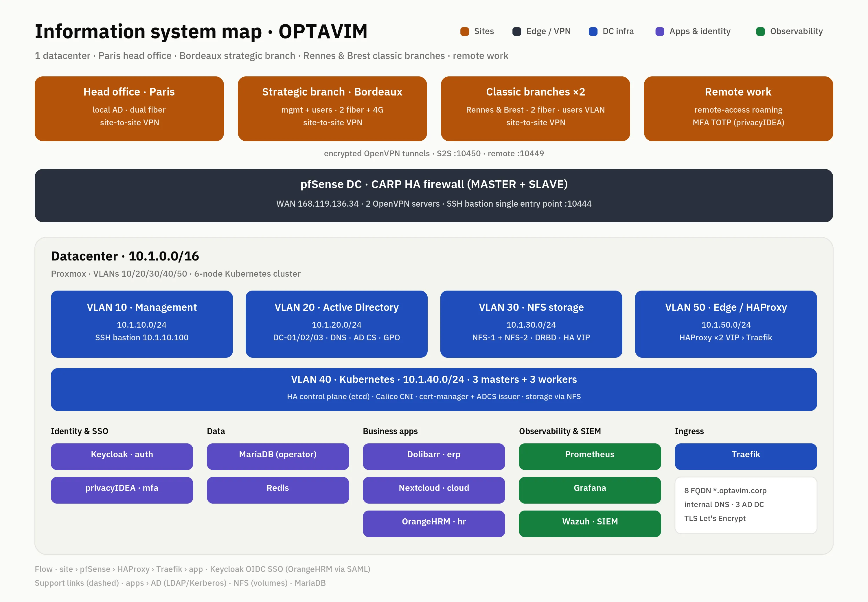The height and width of the screenshot is (602, 868).
Task: Click the "TLS Let's Encrypt" line
Action: (x=715, y=518)
